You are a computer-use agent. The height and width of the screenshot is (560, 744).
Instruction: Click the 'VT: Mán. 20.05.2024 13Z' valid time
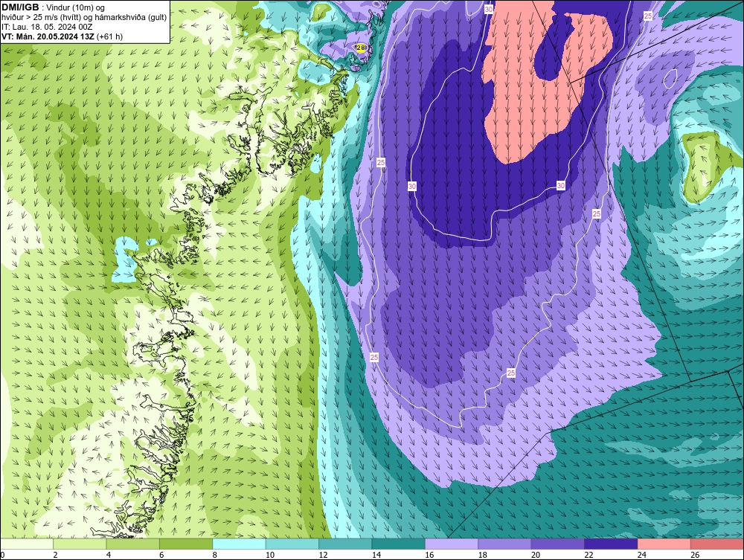[x=48, y=36]
